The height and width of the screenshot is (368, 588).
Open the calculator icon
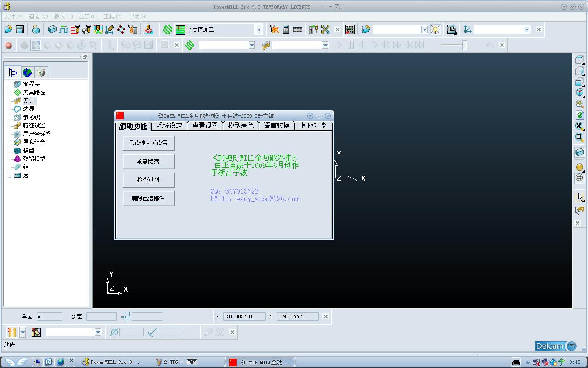(x=286, y=29)
